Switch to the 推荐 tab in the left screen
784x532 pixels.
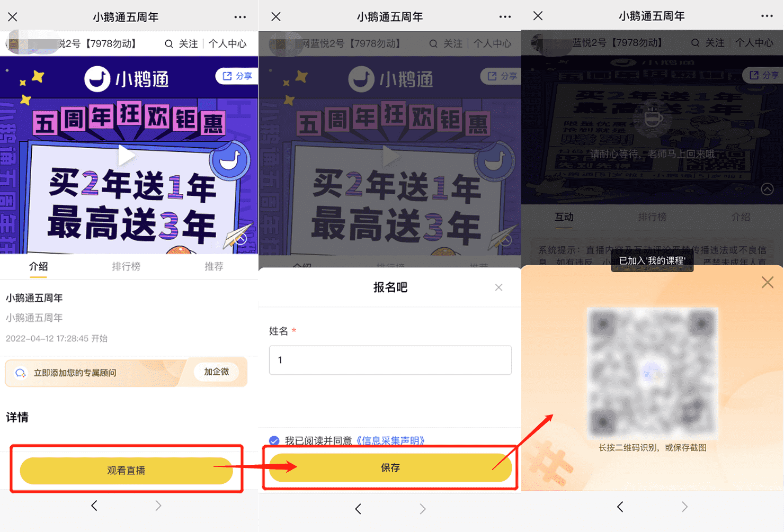coord(214,266)
